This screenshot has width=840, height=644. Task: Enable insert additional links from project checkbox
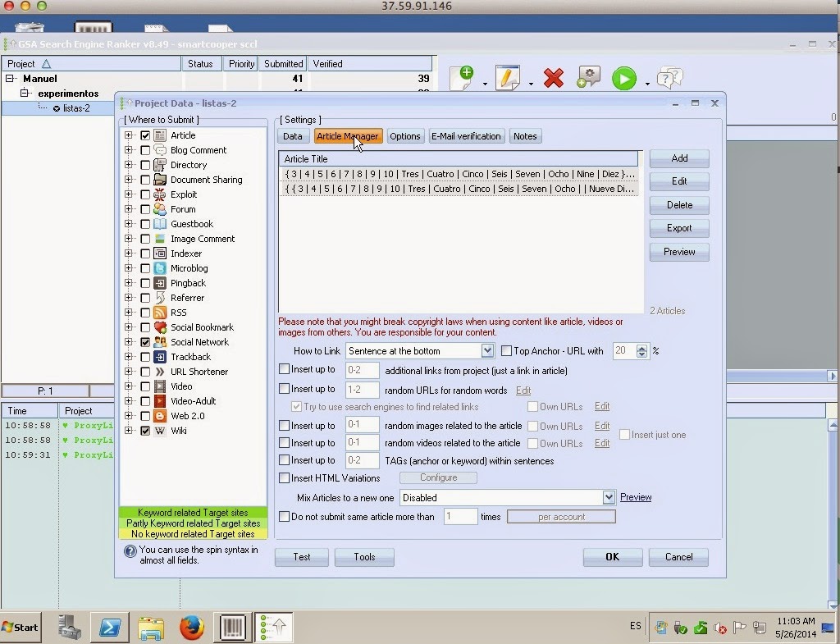[x=285, y=369]
